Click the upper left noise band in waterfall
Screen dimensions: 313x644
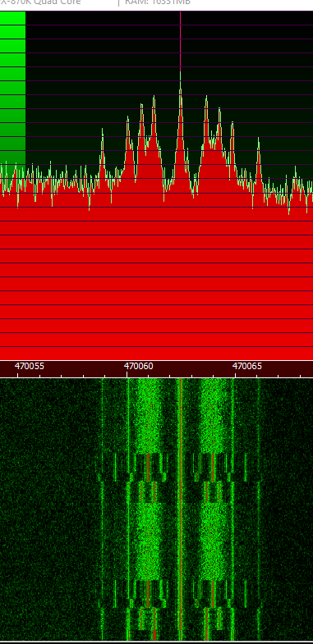[147, 415]
